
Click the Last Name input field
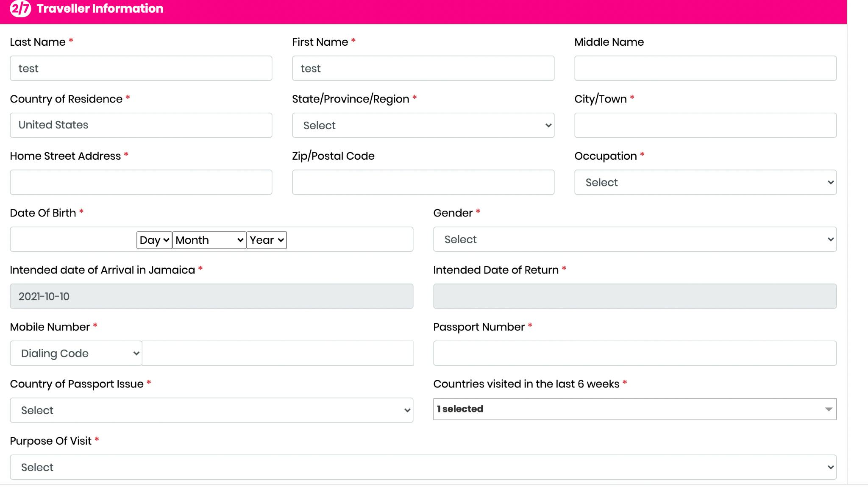[141, 68]
